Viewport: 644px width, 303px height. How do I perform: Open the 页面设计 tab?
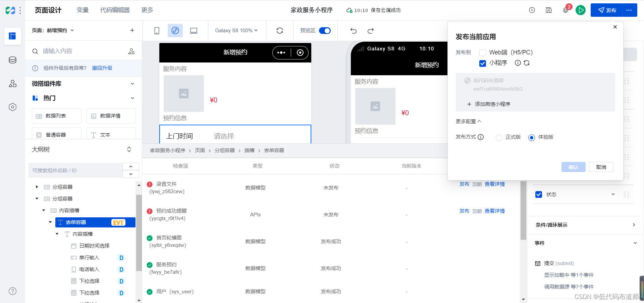click(48, 10)
